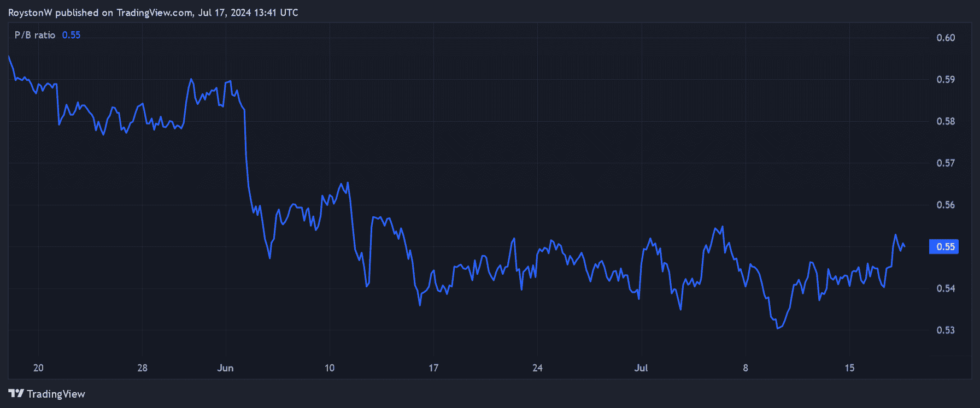Image resolution: width=980 pixels, height=408 pixels.
Task: Click date 15 on the time axis
Action: pos(849,368)
